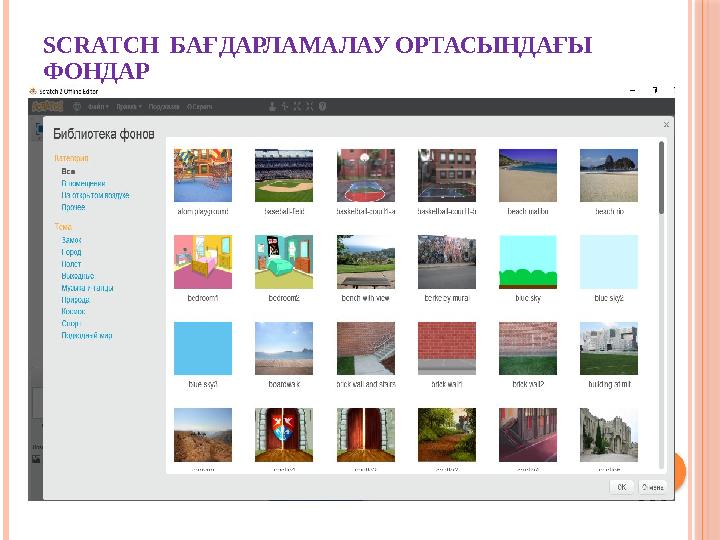Image resolution: width=720 pixels, height=540 pixels.
Task: Select the brick wall2 backdrop
Action: pos(528,349)
